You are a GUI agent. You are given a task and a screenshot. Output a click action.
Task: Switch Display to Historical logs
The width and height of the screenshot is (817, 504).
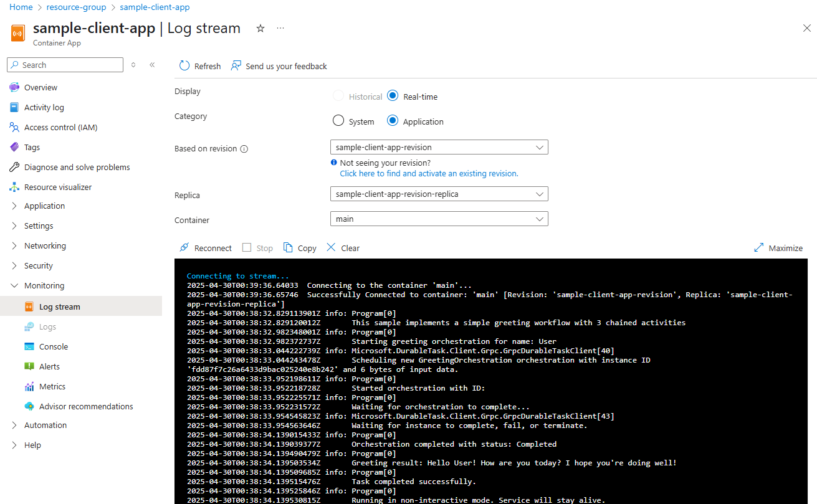339,96
